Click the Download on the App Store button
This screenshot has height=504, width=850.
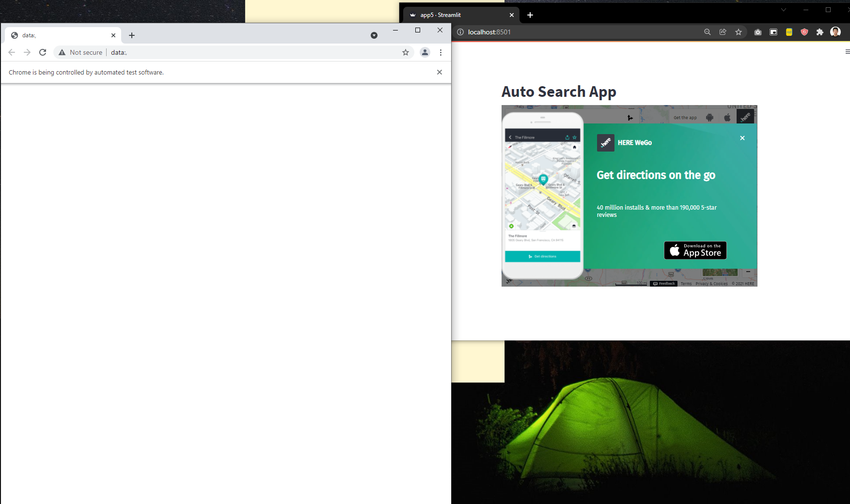click(695, 250)
